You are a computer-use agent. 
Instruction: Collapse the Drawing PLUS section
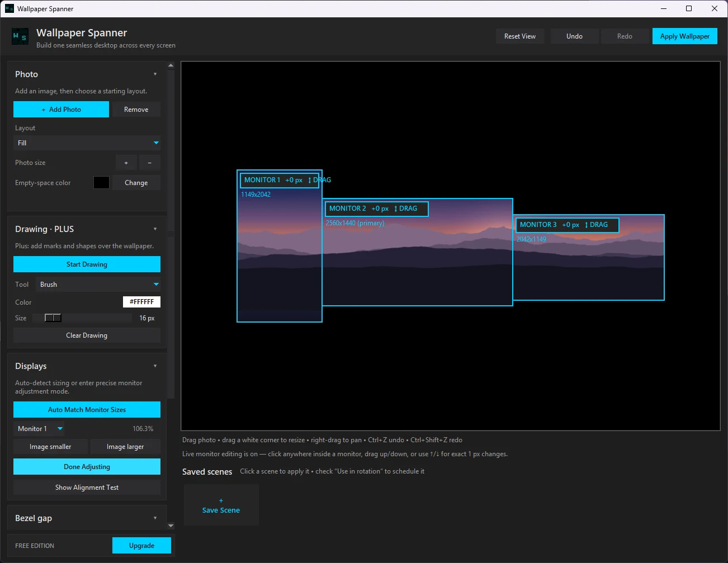tap(155, 229)
